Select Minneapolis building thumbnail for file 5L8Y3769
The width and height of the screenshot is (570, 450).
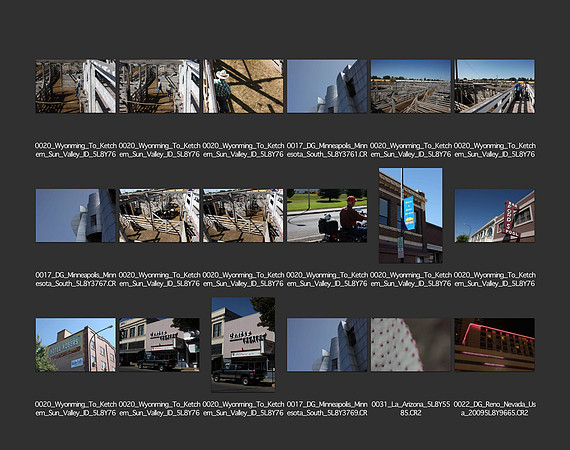point(327,345)
